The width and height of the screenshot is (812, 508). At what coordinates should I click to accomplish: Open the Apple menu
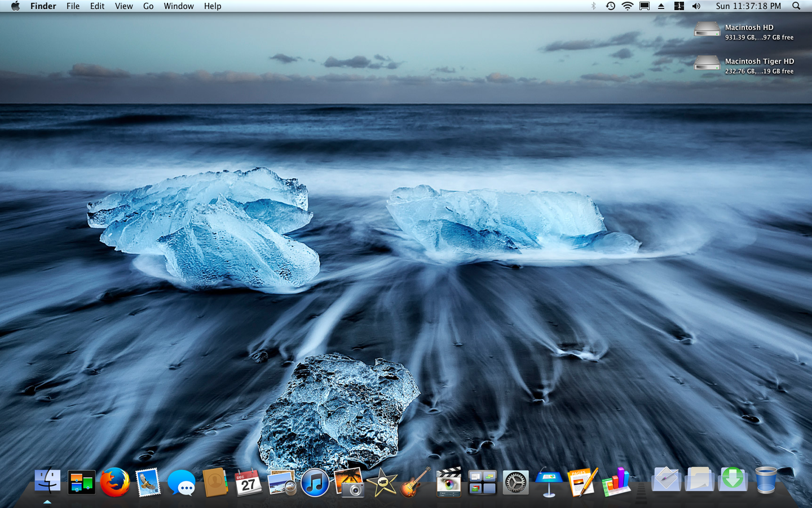tap(15, 6)
